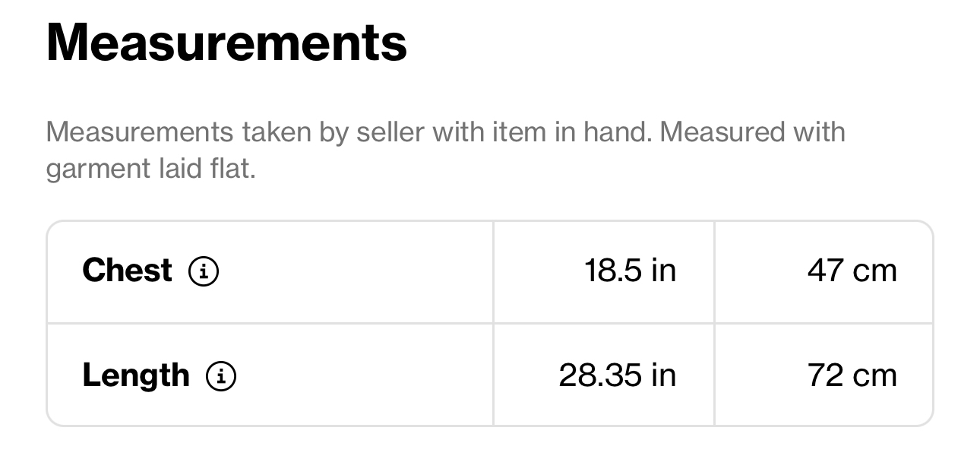The width and height of the screenshot is (980, 475).
Task: Click the 'cm' unit beside 72
Action: [874, 375]
